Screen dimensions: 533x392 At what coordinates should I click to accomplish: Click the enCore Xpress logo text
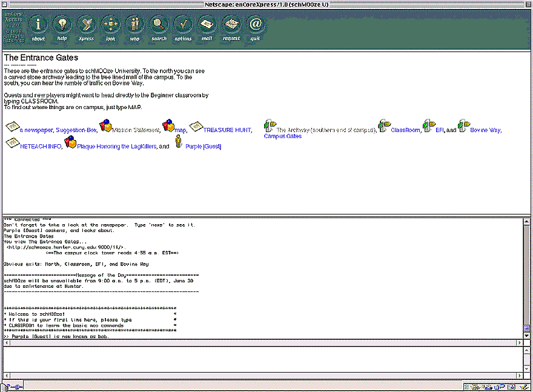coord(14,27)
